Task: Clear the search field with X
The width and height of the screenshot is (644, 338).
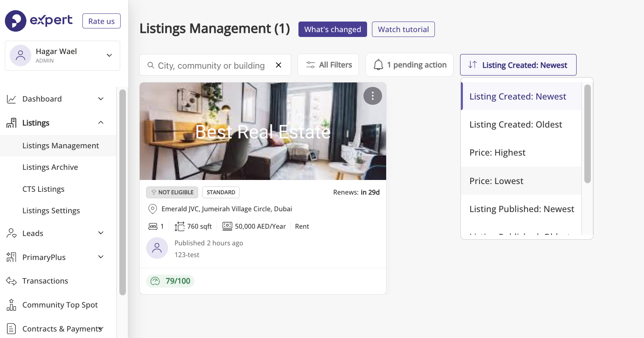Action: tap(279, 65)
